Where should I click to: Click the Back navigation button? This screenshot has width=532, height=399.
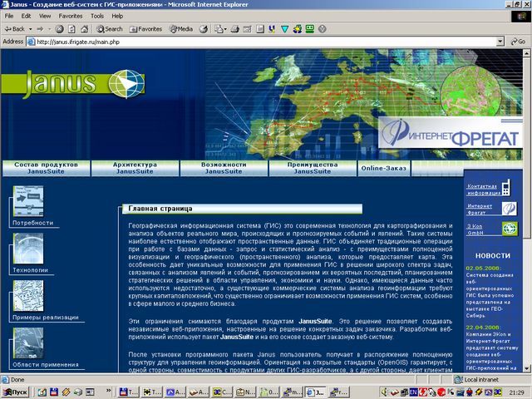[14, 29]
